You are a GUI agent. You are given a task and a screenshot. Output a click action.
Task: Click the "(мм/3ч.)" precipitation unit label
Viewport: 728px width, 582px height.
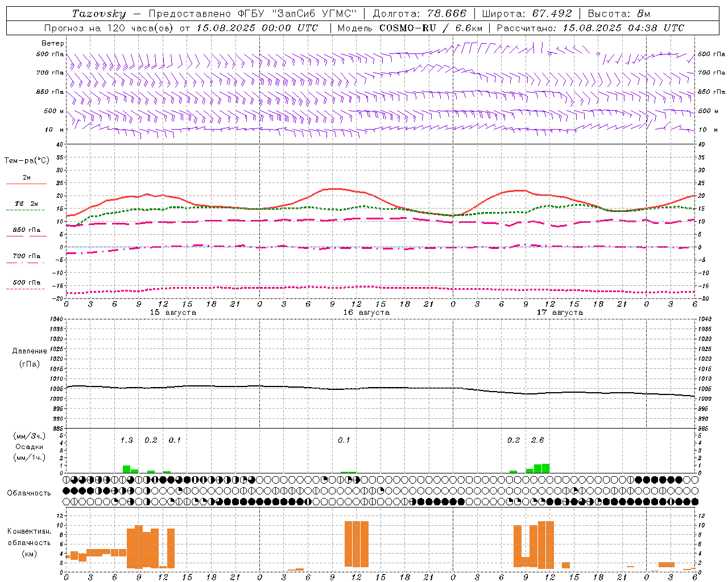(x=29, y=436)
